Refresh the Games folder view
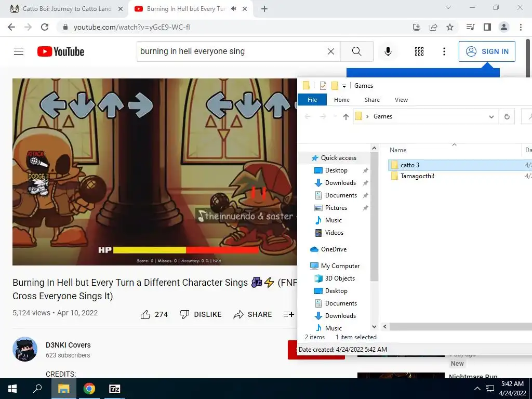532x399 pixels. 507,117
